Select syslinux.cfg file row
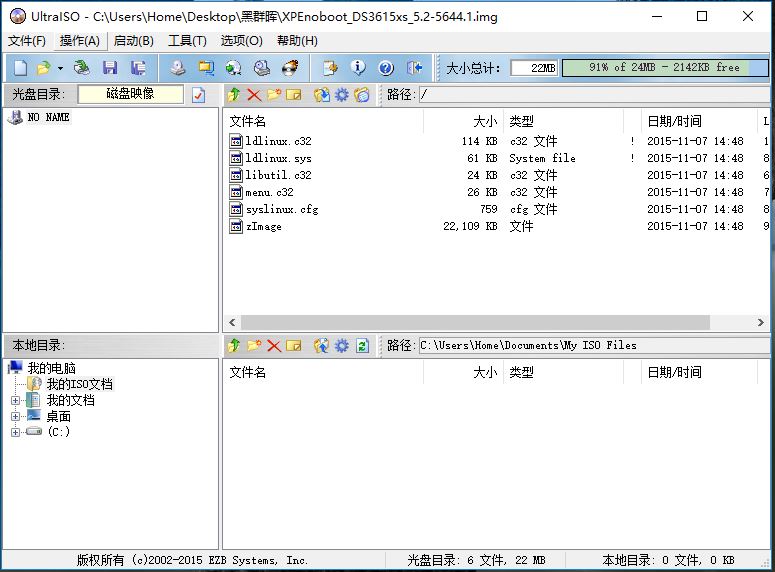The image size is (775, 572). 498,209
